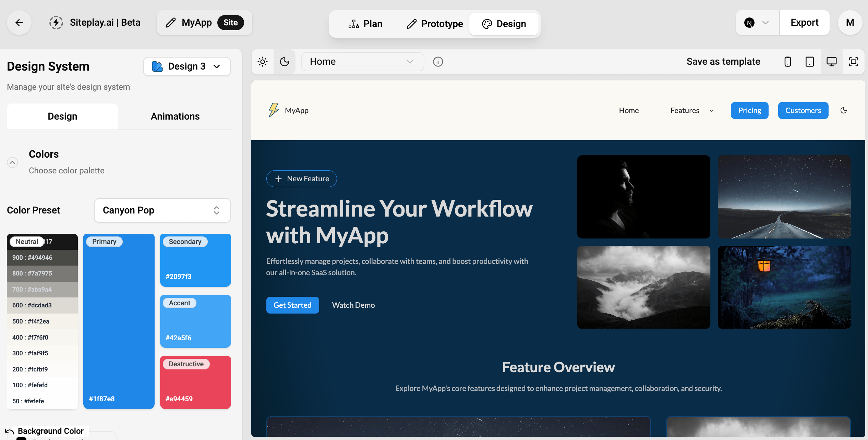Viewport: 868px width, 440px height.
Task: Click the Feature Overview heading
Action: tap(558, 367)
